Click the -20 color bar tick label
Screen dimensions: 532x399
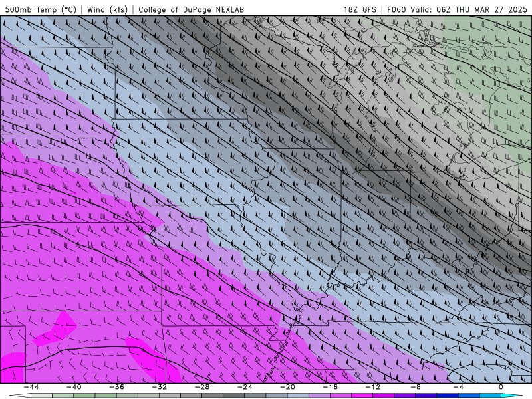(x=288, y=387)
